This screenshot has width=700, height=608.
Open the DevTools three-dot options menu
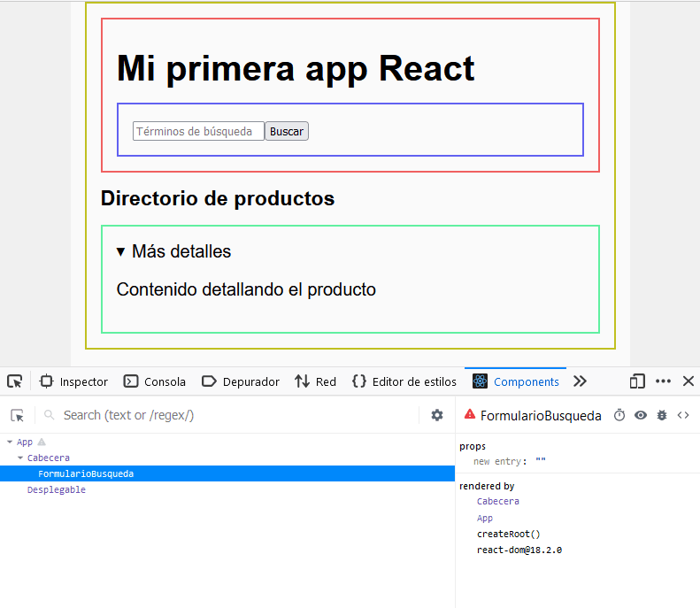click(x=663, y=381)
